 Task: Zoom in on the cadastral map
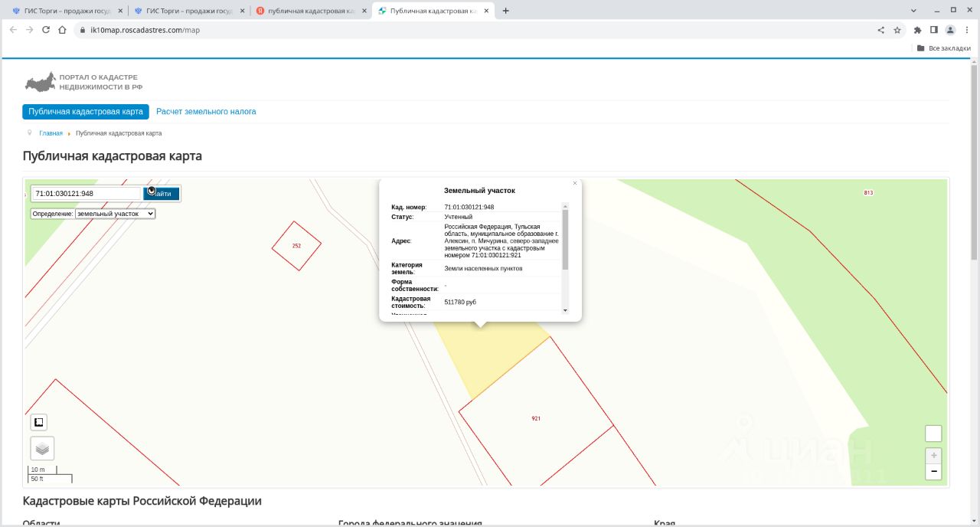(x=933, y=455)
